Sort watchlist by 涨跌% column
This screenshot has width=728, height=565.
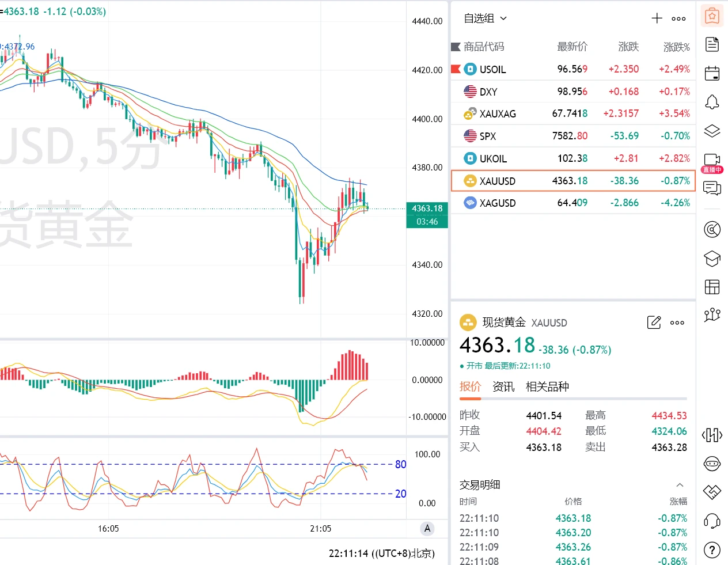677,47
